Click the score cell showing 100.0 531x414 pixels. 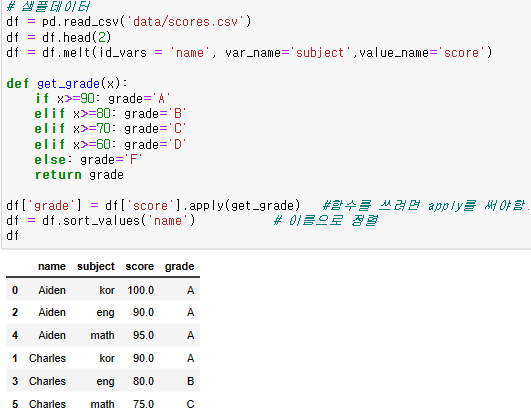141,290
